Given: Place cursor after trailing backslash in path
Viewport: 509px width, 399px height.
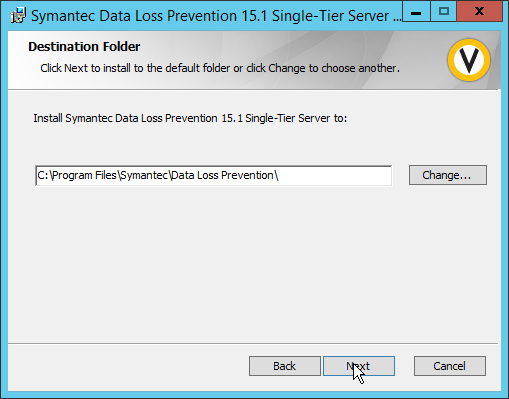Looking at the screenshot, I should (280, 175).
